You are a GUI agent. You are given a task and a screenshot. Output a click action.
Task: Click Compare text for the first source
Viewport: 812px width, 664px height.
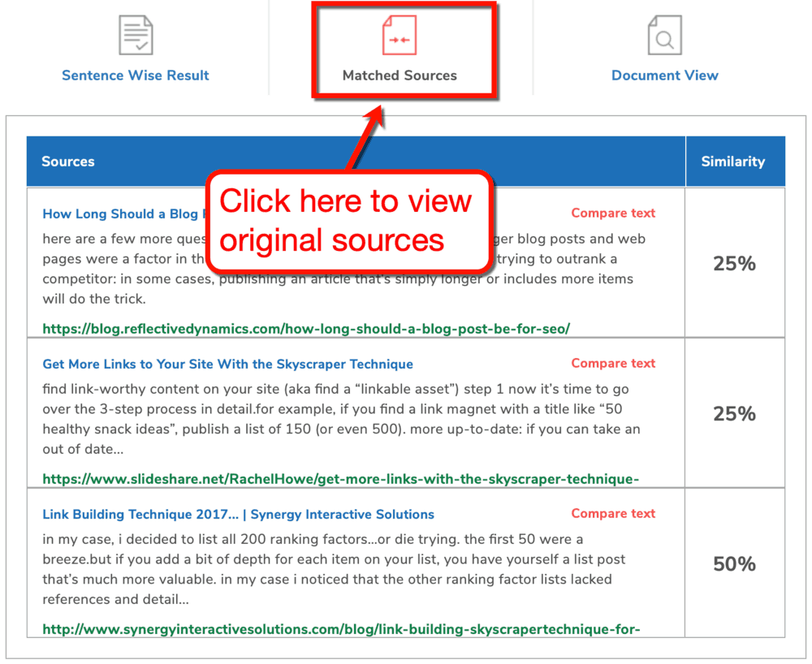coord(613,213)
